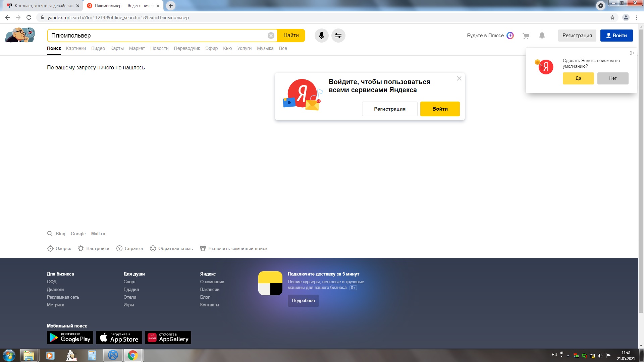Close the 'Кто знает, это что за девайс' tab

[78, 6]
